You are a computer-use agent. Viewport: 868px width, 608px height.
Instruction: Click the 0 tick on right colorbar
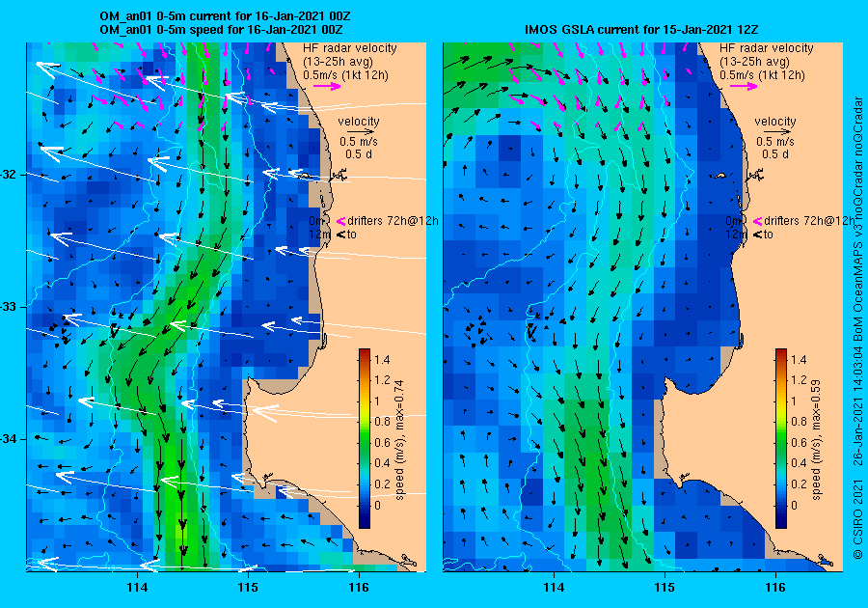pos(794,505)
